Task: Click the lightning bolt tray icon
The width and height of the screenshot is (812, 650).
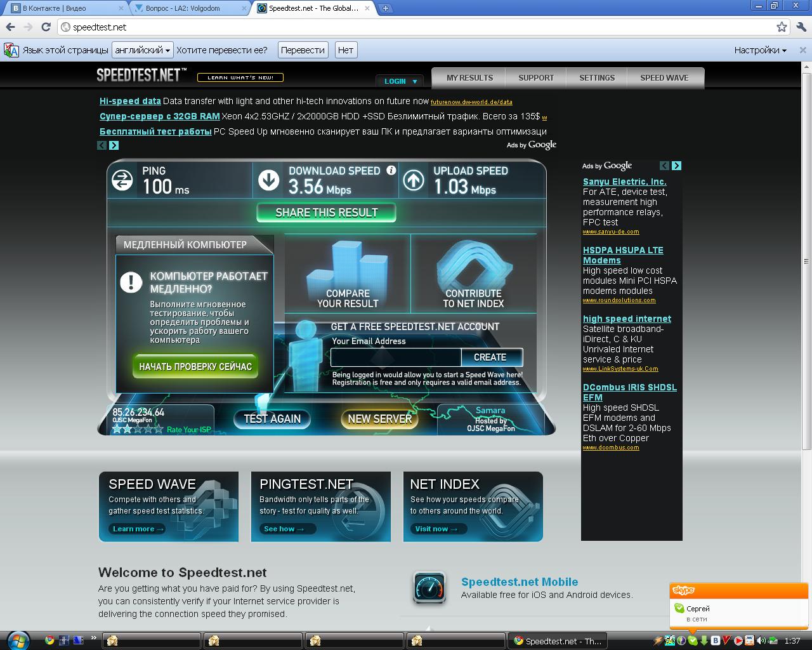Action: click(x=658, y=640)
